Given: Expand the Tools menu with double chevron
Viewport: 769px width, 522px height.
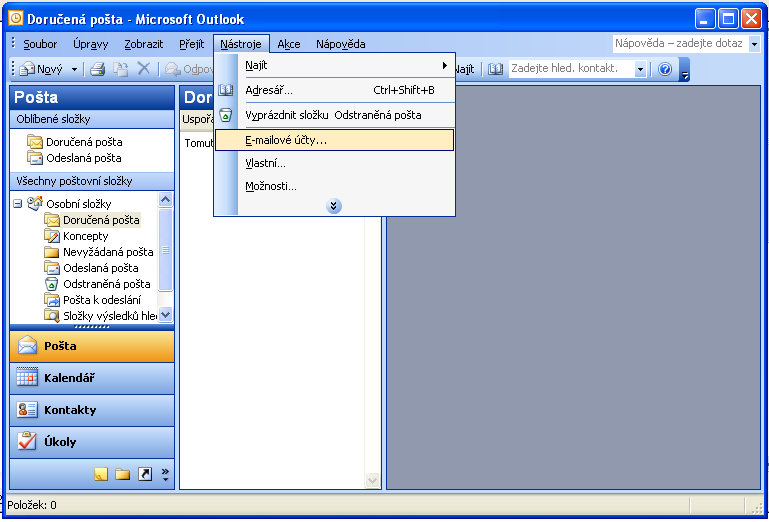Looking at the screenshot, I should point(333,206).
